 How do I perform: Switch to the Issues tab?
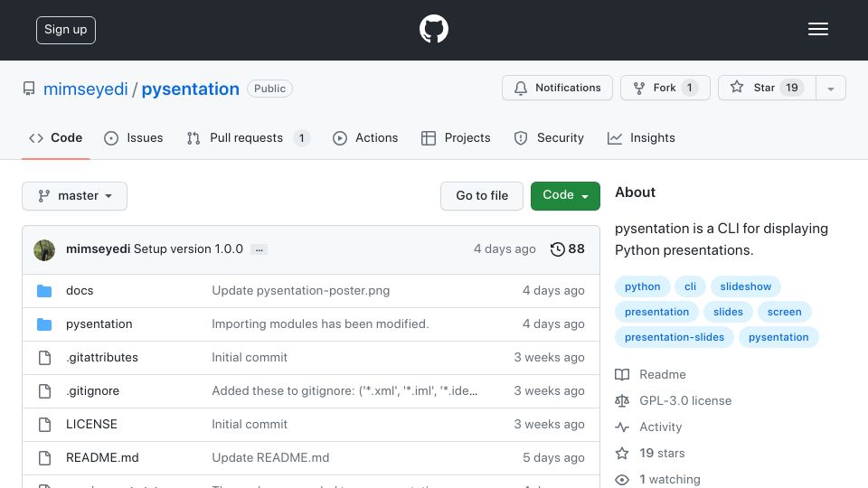click(x=134, y=137)
